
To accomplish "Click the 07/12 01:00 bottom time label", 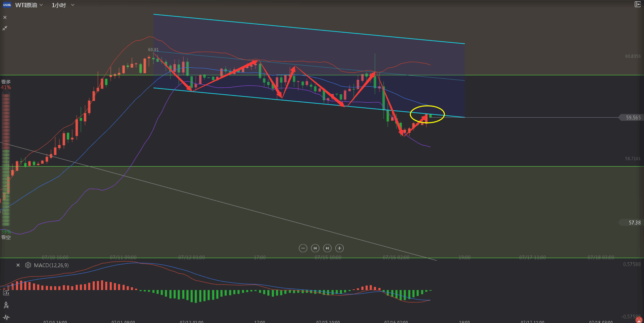I will pos(192,322).
